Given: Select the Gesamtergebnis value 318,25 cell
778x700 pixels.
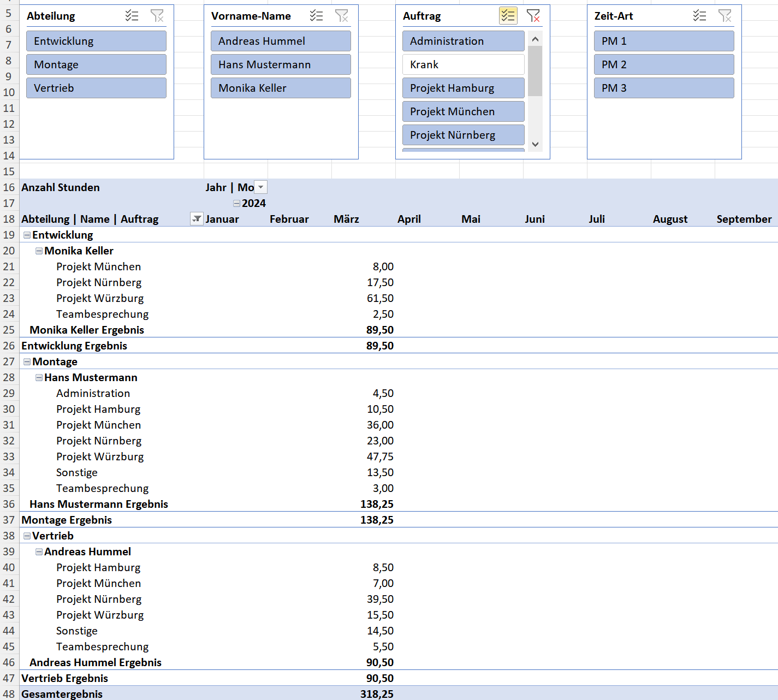Looking at the screenshot, I should 377,694.
